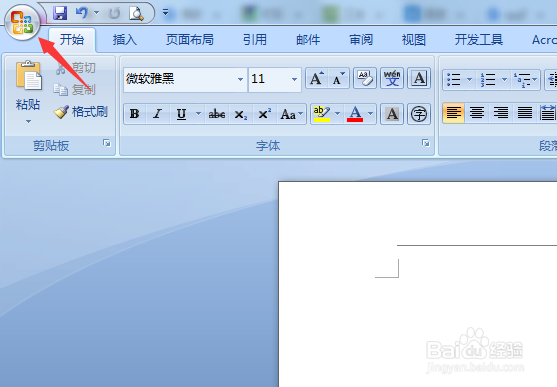Toggle italic formatting
Viewport: 557px width, 387px height.
point(157,114)
